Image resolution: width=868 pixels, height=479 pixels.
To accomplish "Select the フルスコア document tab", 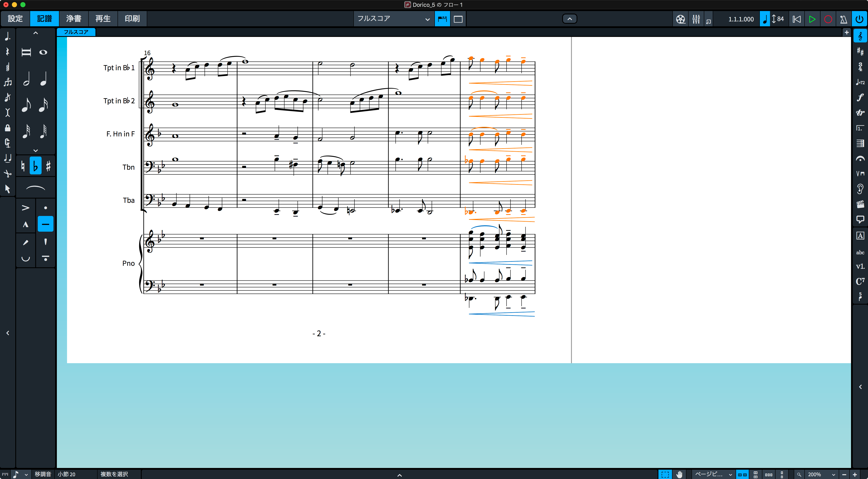I will pyautogui.click(x=76, y=32).
